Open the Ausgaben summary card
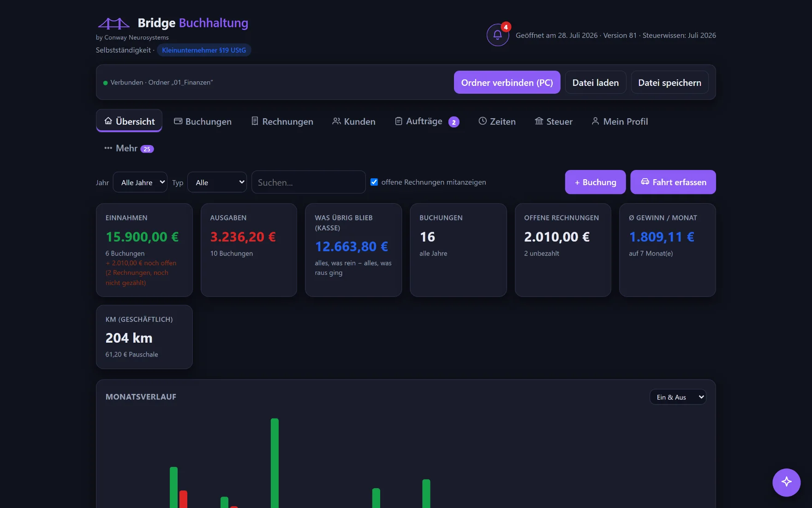This screenshot has width=812, height=508. point(249,250)
